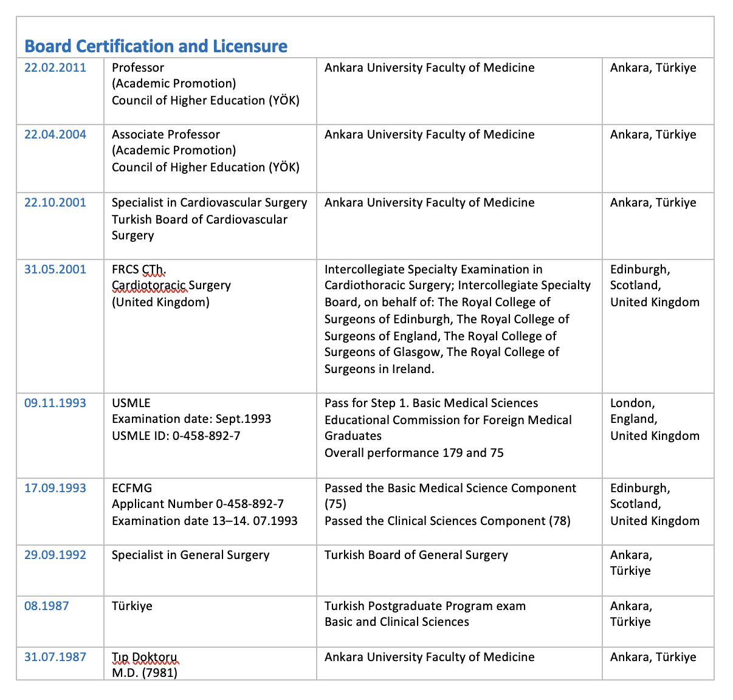
Task: Click the misspelled word 'Cardiotoracic'
Action: tap(150, 285)
